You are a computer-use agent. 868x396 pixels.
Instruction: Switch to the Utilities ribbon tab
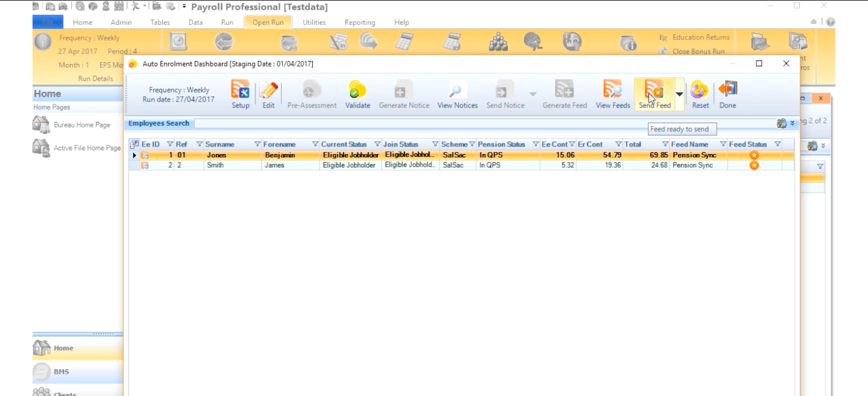pyautogui.click(x=314, y=22)
